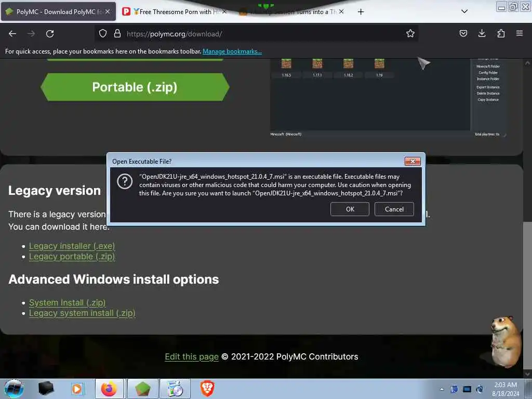Open Manage bookmarks link
Viewport: 532px width, 399px height.
(x=232, y=51)
